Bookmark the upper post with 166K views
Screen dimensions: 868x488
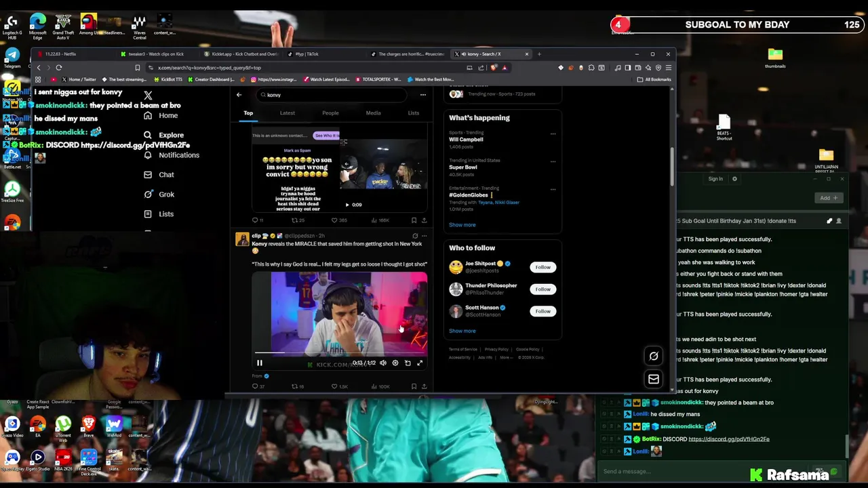click(414, 220)
